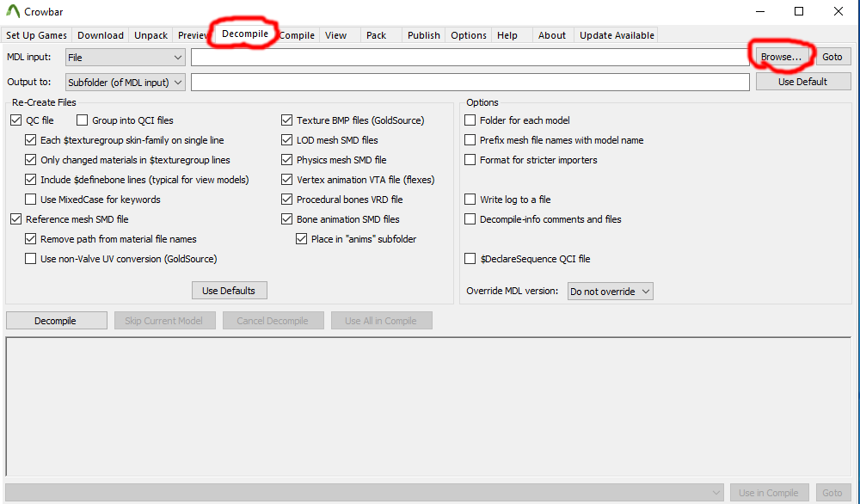The height and width of the screenshot is (504, 860).
Task: Open the Set Up Games tab
Action: point(36,35)
